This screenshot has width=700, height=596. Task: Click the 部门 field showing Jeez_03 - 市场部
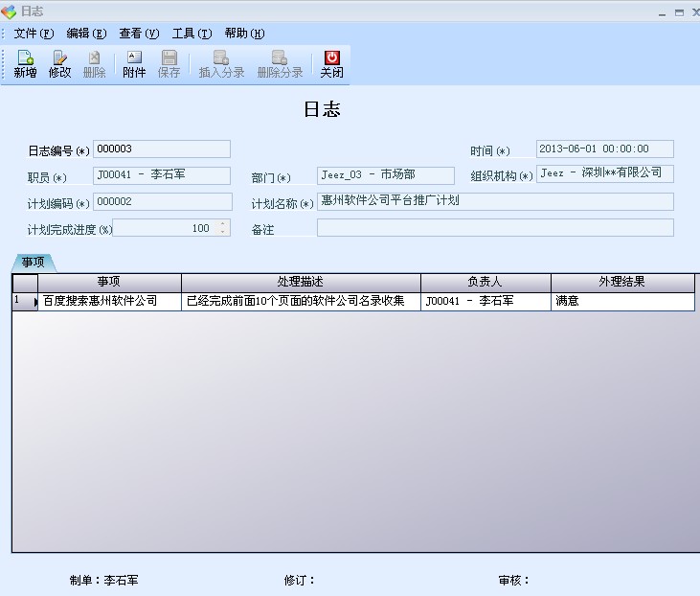pyautogui.click(x=386, y=175)
